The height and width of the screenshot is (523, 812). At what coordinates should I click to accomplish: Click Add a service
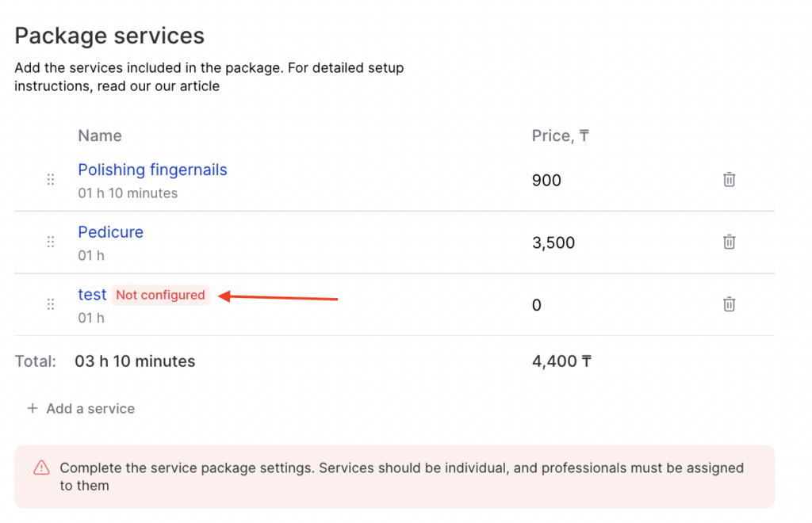81,409
